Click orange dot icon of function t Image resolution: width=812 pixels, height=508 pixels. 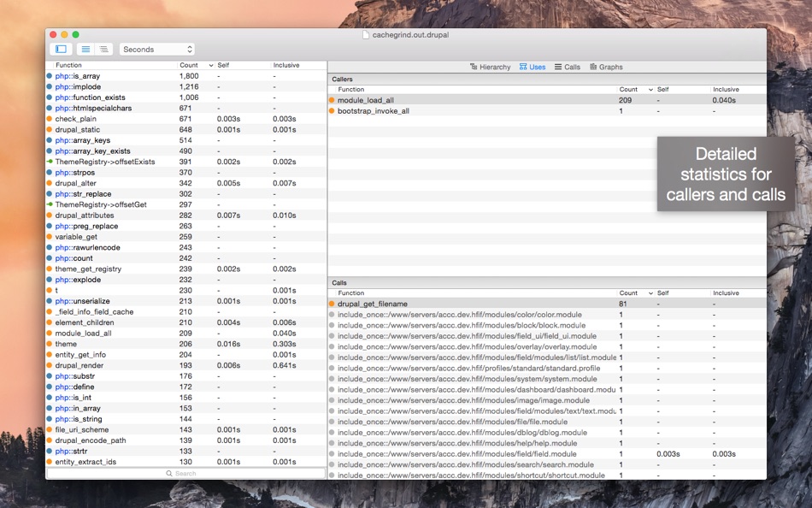click(50, 290)
